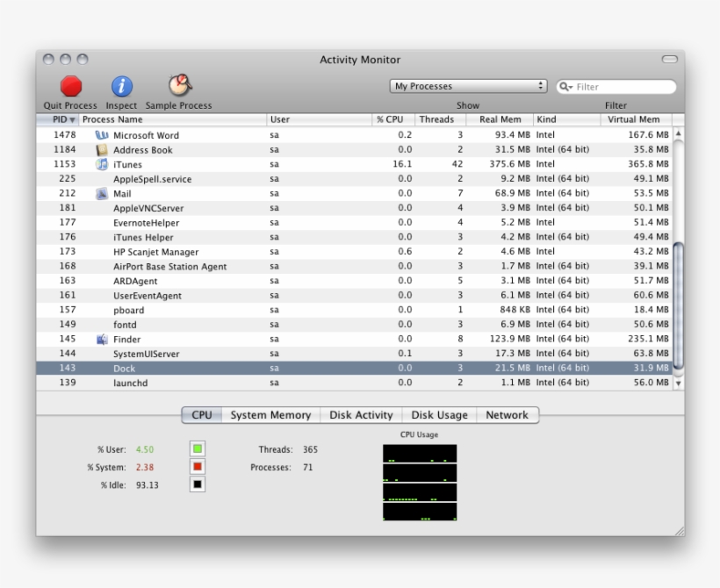
Task: Open the Network tab
Action: point(508,414)
